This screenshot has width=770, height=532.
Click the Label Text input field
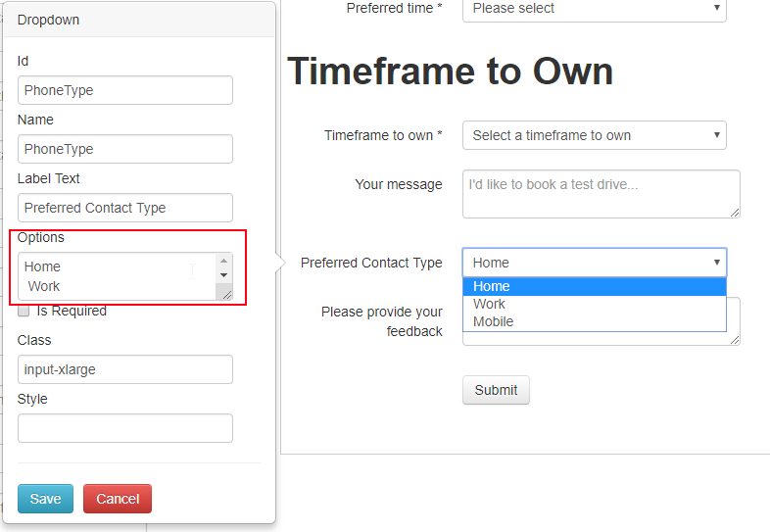tap(124, 208)
